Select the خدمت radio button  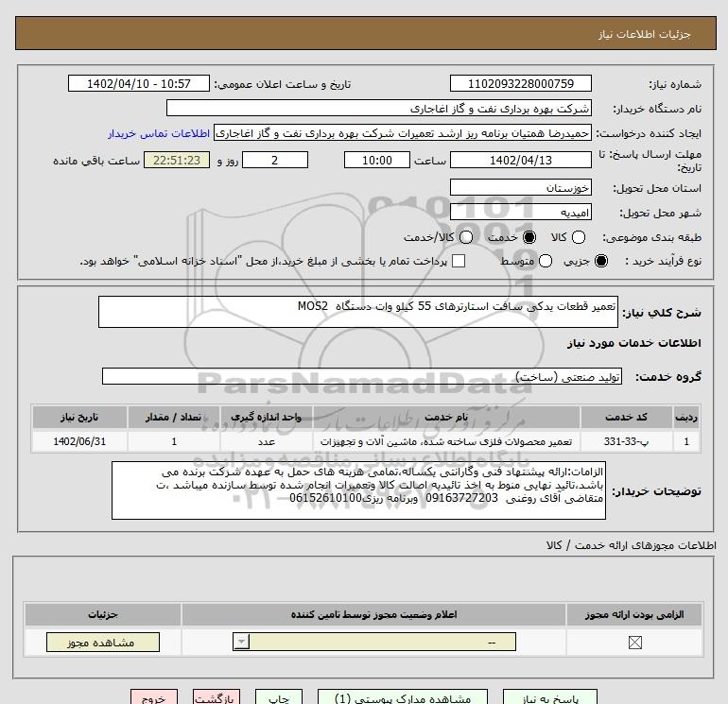tap(529, 237)
